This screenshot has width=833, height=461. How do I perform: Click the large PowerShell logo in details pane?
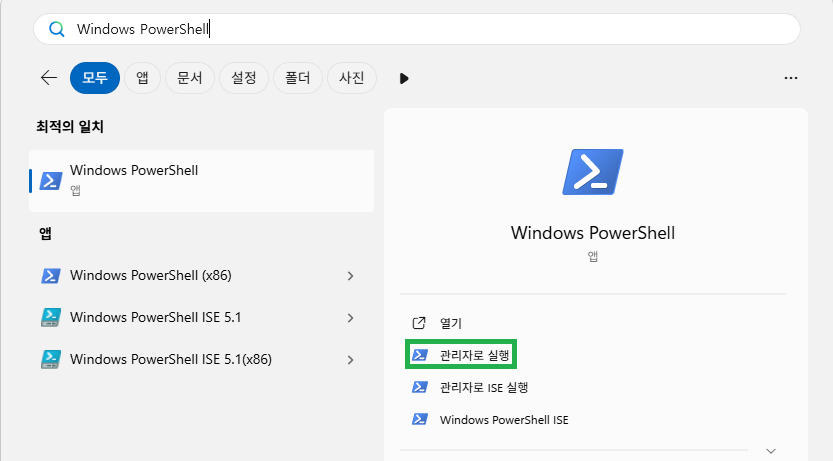point(593,172)
